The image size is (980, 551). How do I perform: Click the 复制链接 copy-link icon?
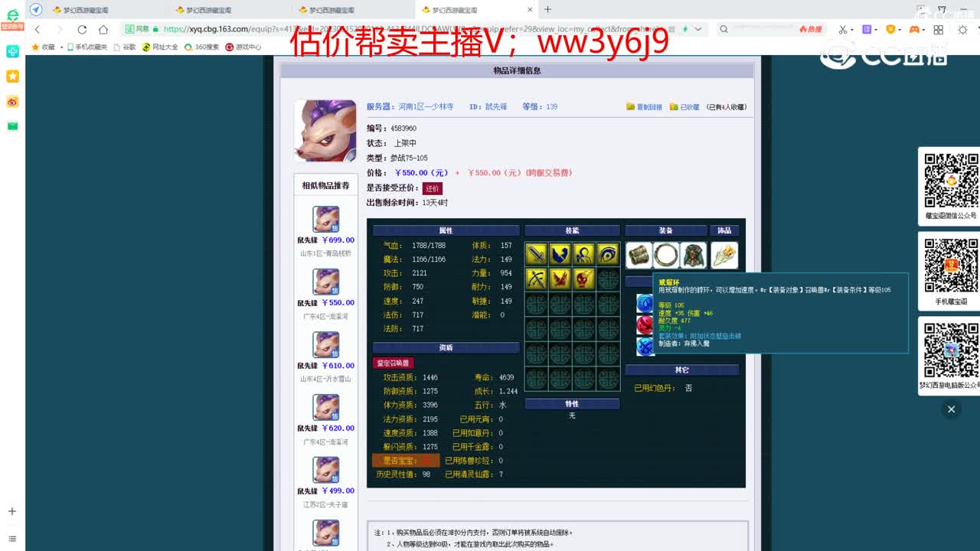click(x=630, y=107)
